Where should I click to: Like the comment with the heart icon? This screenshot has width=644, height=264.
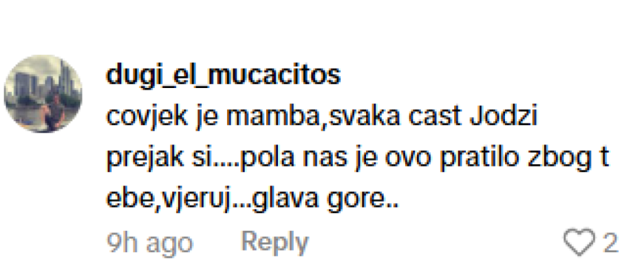click(x=579, y=242)
